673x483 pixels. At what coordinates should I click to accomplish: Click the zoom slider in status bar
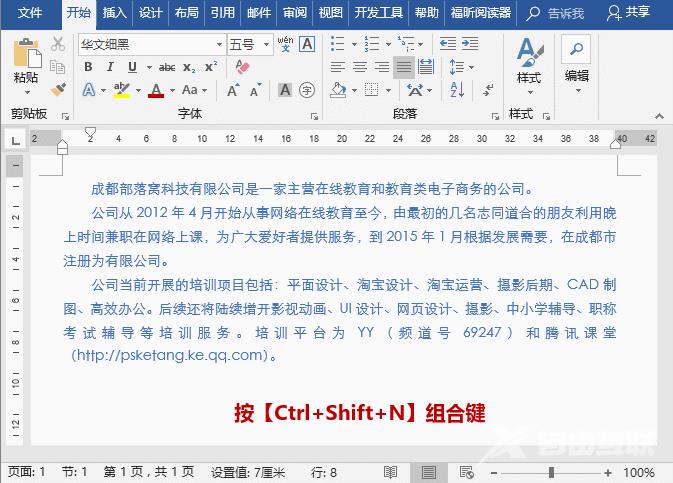tap(551, 472)
